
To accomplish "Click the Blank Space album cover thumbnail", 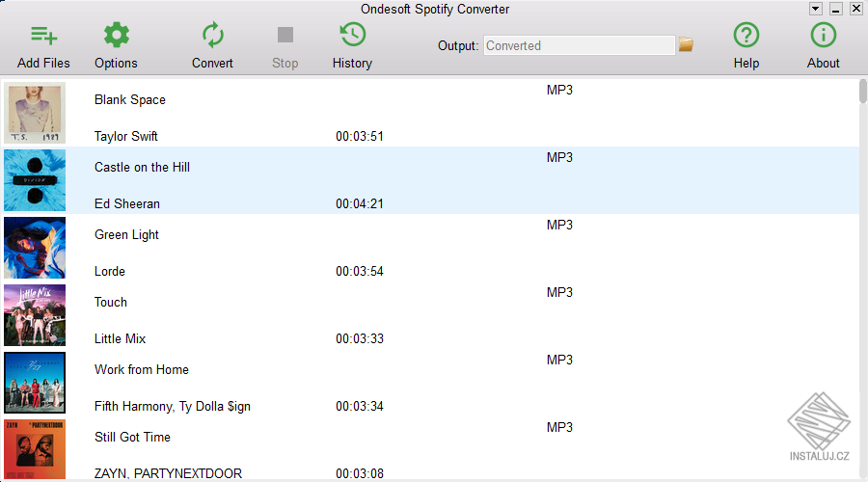I will (x=35, y=113).
